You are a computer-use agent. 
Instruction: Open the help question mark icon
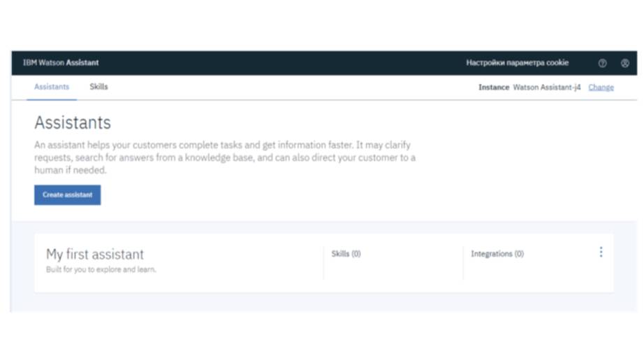pos(602,63)
